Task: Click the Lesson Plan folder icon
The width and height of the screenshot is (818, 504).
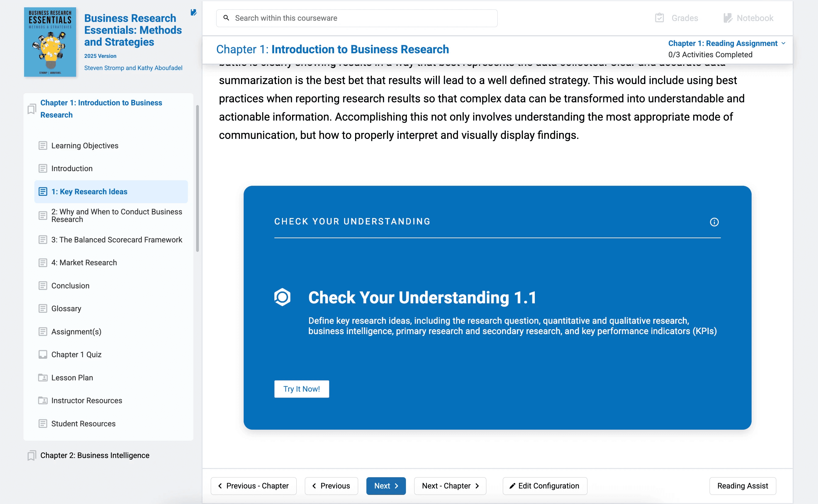Action: (x=43, y=378)
